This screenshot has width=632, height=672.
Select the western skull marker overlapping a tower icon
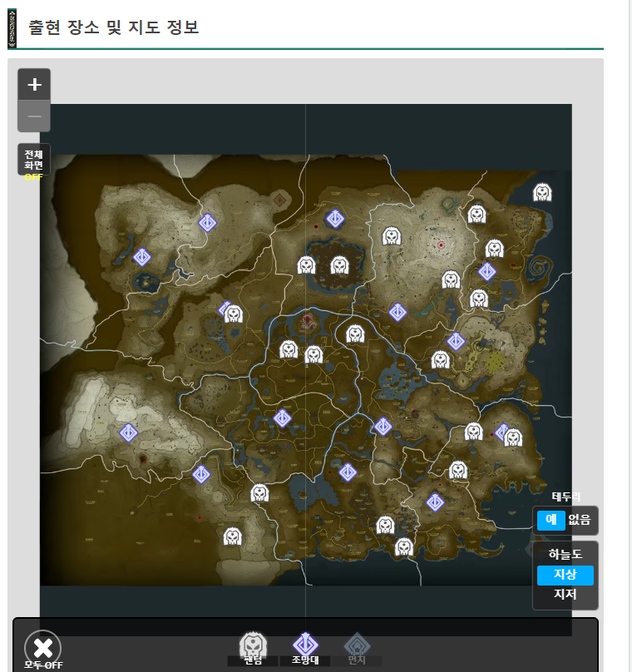(234, 314)
